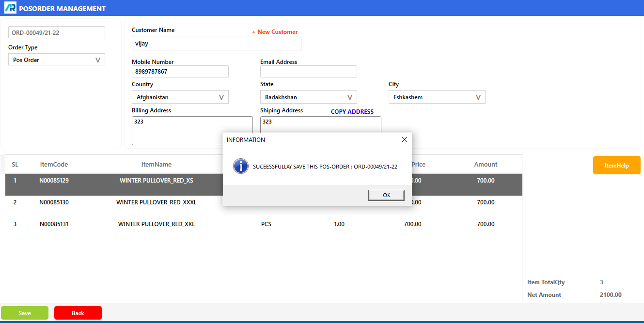Click item name WINTER PULLOVER_RED_XXXL

[157, 202]
